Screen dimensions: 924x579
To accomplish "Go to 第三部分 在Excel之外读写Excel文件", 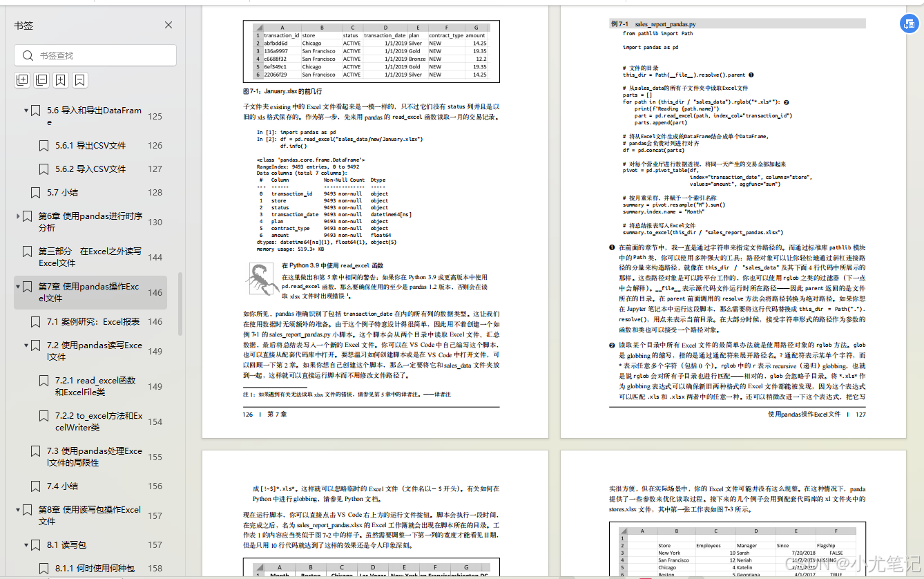I will 90,257.
